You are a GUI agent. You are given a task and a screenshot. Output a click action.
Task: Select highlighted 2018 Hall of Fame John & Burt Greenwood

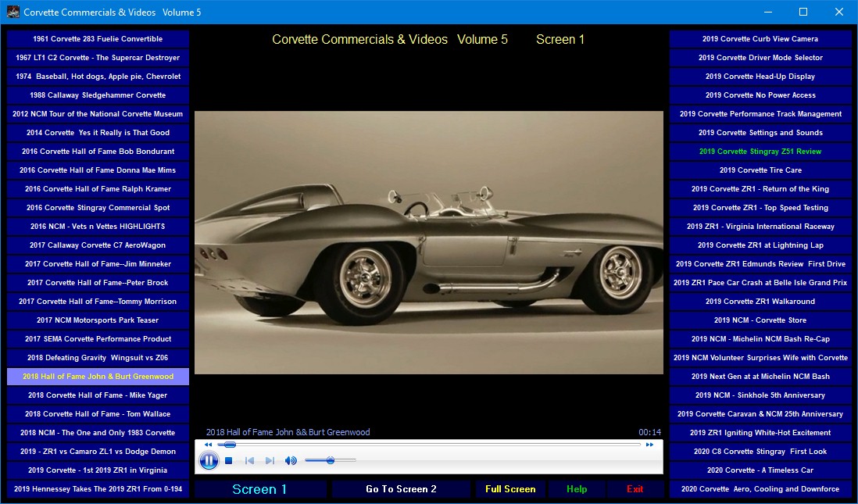pos(98,377)
